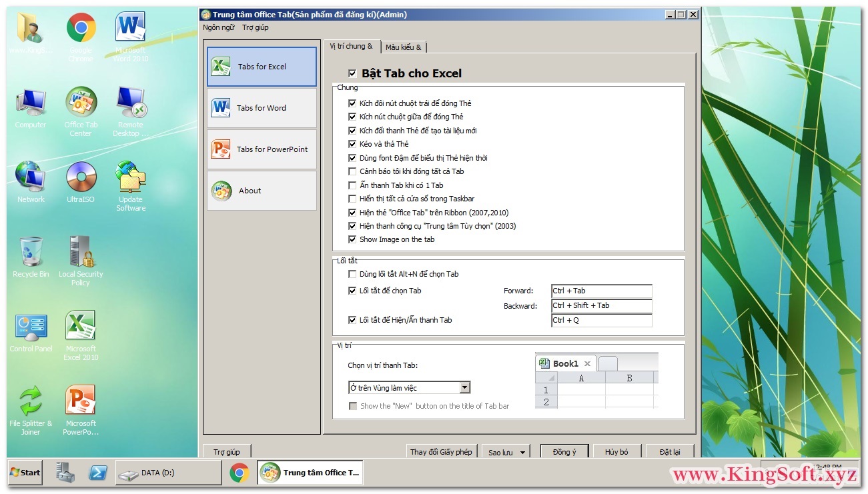
Task: Enable Cảnh báo tôi khi đóng tất cả Tab
Action: coord(352,171)
